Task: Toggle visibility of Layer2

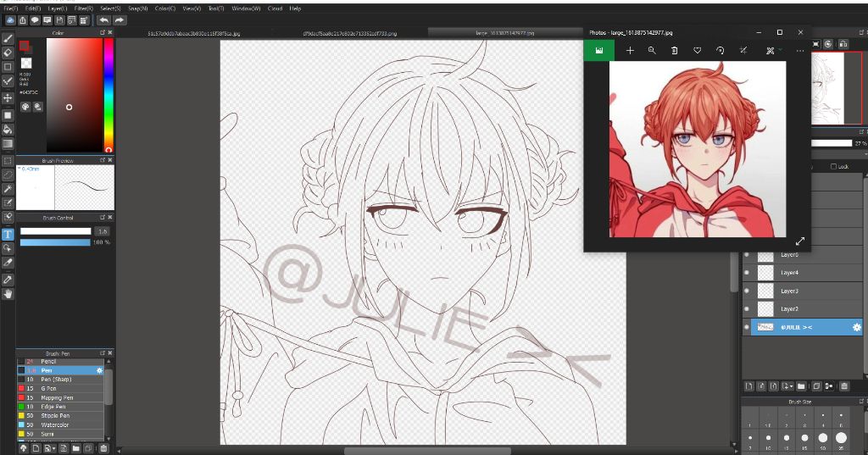Action: 747,309
